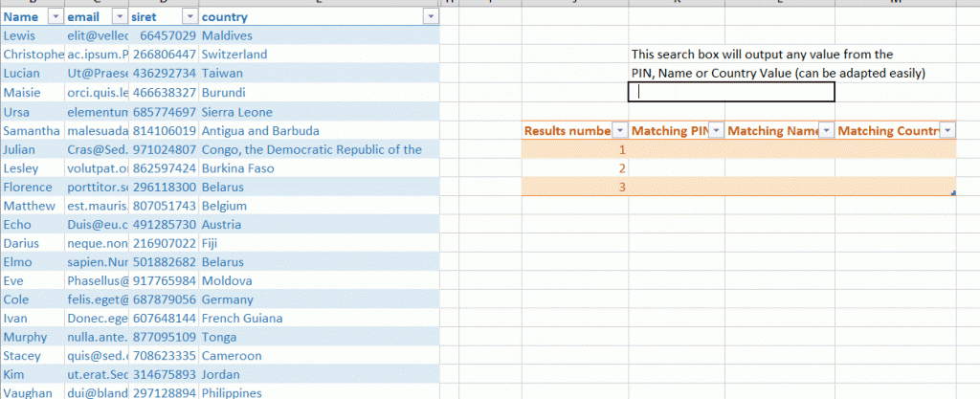
Task: Open the country column filter dropdown
Action: coord(429,17)
